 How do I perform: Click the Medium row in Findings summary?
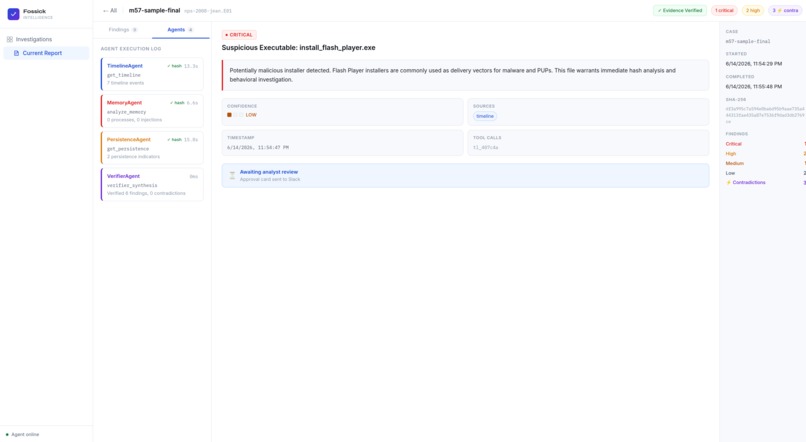[765, 163]
